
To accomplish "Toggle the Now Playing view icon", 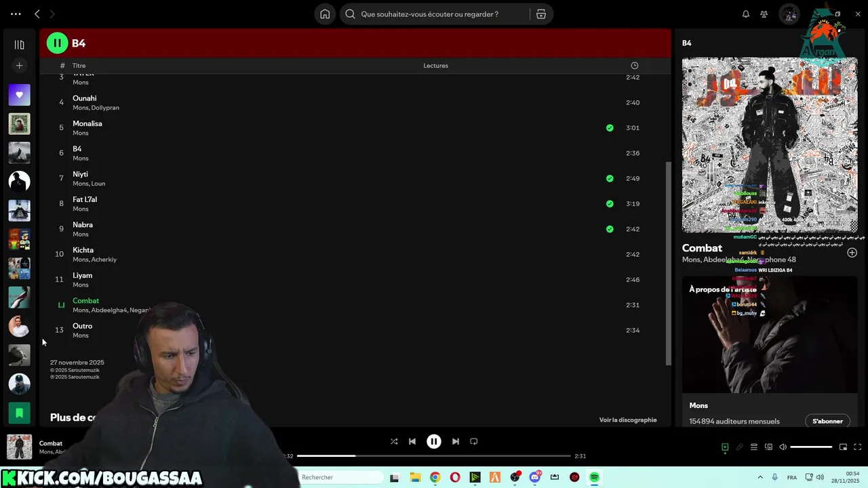I will (x=725, y=447).
